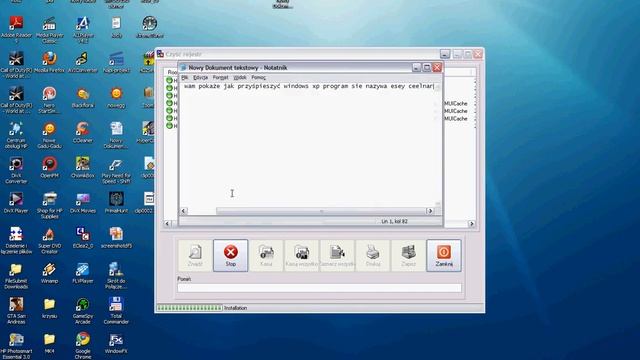Open FileSubmit Downloads folder icon
This screenshot has height=360, width=640.
point(16,276)
